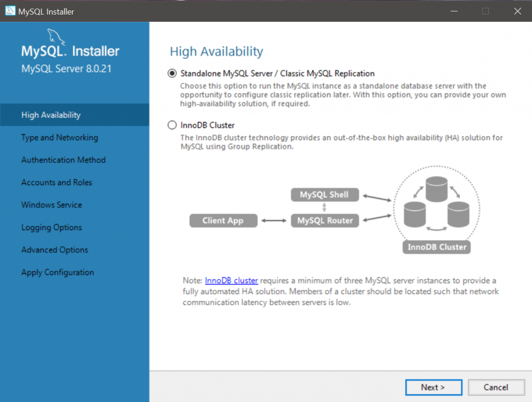Viewport: 532px width, 402px height.
Task: Click the High Availability page heading
Action: (217, 51)
